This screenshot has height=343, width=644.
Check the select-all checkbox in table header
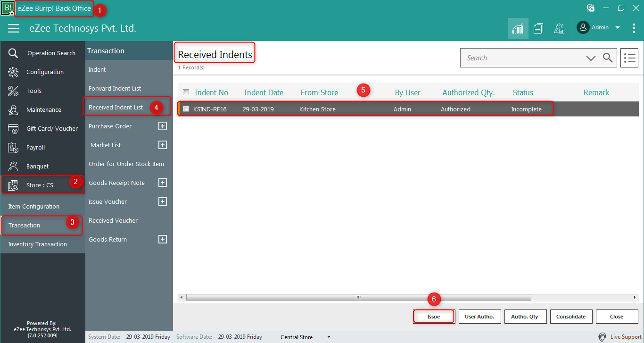point(186,92)
